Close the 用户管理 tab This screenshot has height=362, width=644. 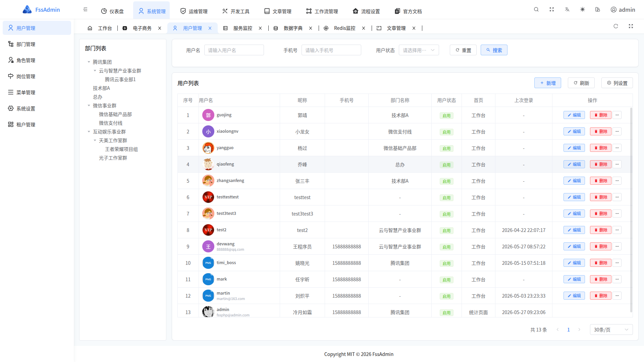click(x=210, y=28)
